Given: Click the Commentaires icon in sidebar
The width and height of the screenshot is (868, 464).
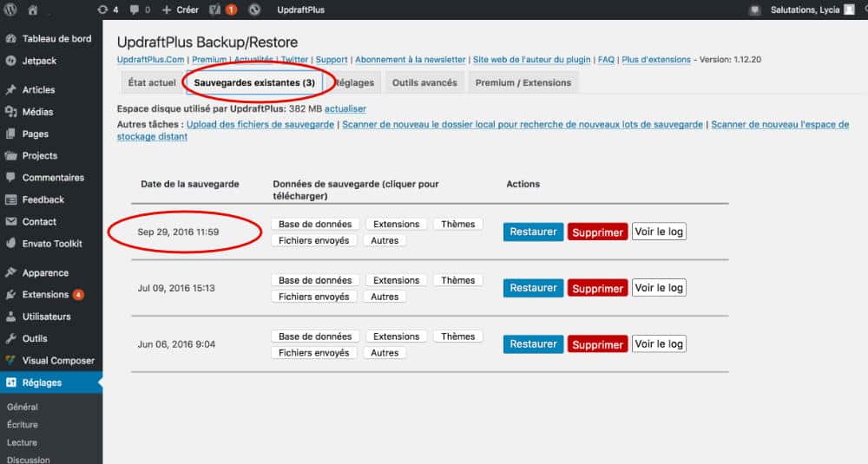Looking at the screenshot, I should (10, 178).
